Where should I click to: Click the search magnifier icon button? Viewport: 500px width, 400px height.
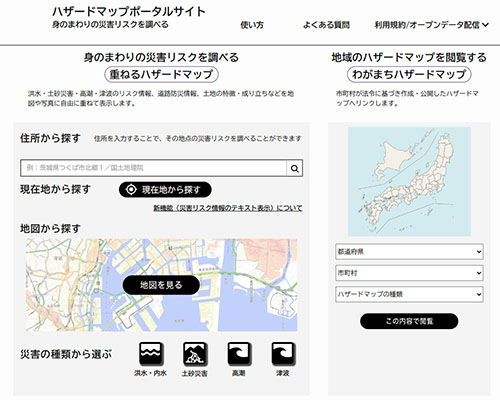pos(294,168)
